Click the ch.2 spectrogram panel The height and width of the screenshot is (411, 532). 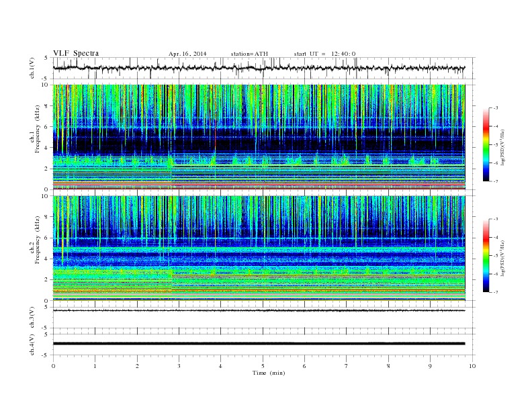[x=259, y=248]
